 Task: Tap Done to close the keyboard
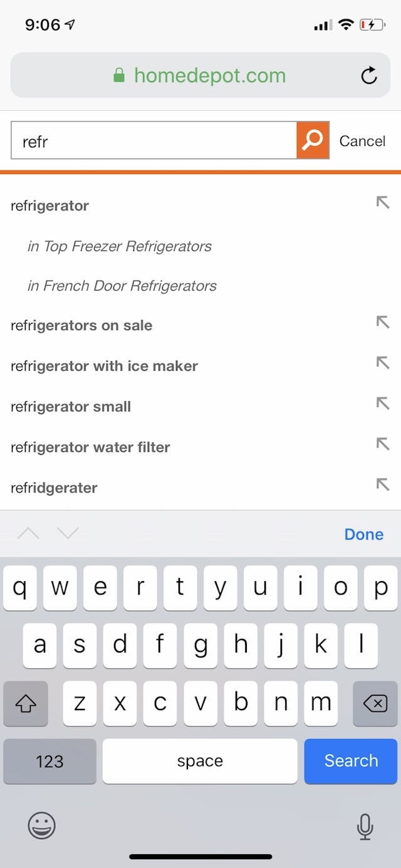click(363, 534)
